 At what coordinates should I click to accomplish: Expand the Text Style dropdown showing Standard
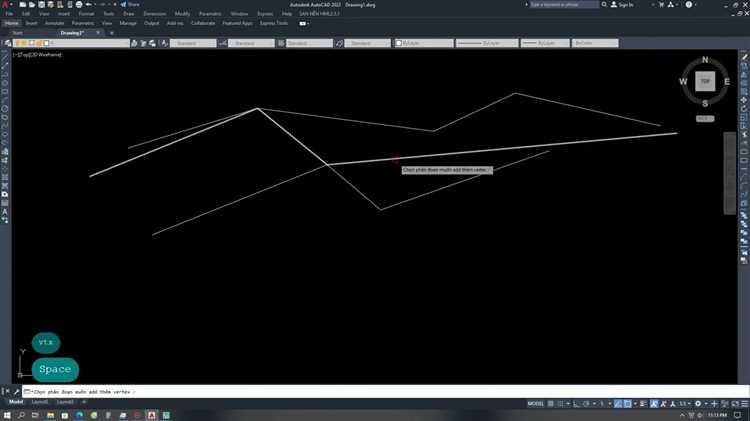click(x=193, y=43)
